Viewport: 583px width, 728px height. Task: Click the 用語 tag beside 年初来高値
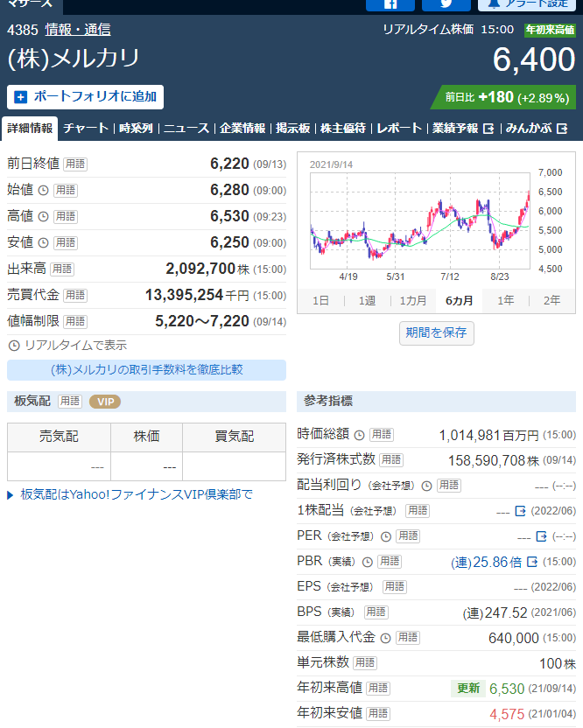pos(377,689)
